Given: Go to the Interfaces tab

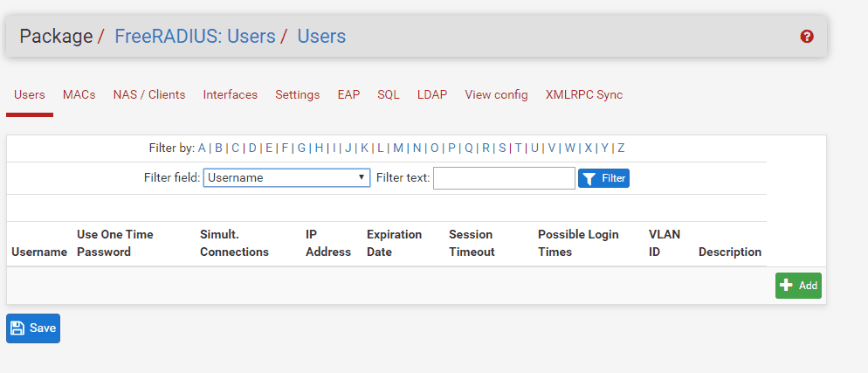Looking at the screenshot, I should 231,95.
